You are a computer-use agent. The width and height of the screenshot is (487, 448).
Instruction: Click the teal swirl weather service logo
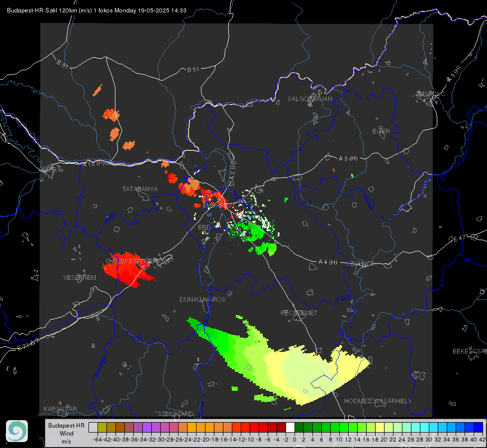tap(17, 431)
